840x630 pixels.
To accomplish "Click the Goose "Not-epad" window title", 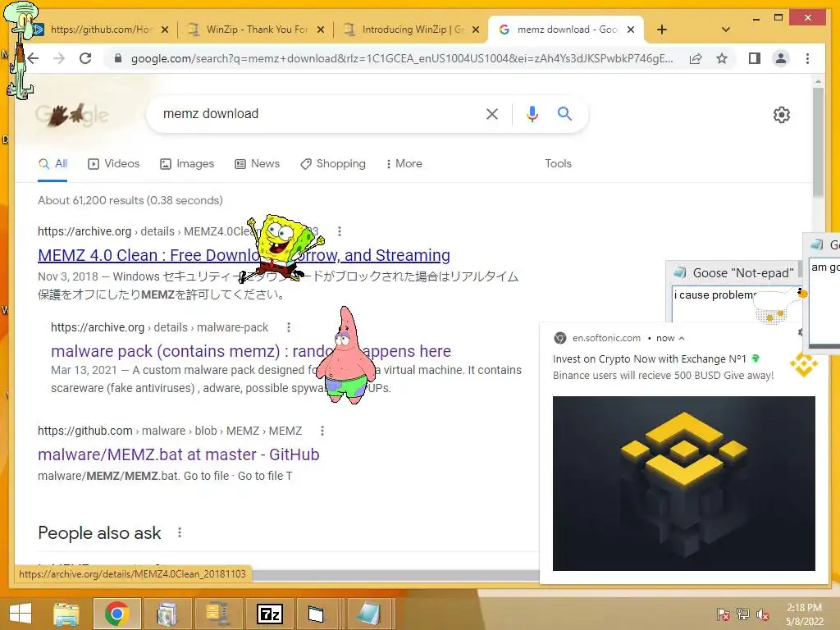I will 743,273.
